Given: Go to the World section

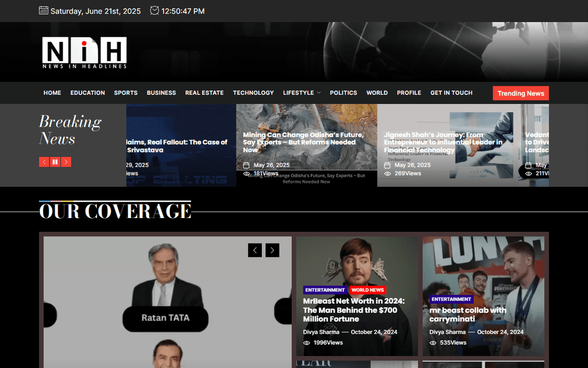Looking at the screenshot, I should pyautogui.click(x=377, y=93).
